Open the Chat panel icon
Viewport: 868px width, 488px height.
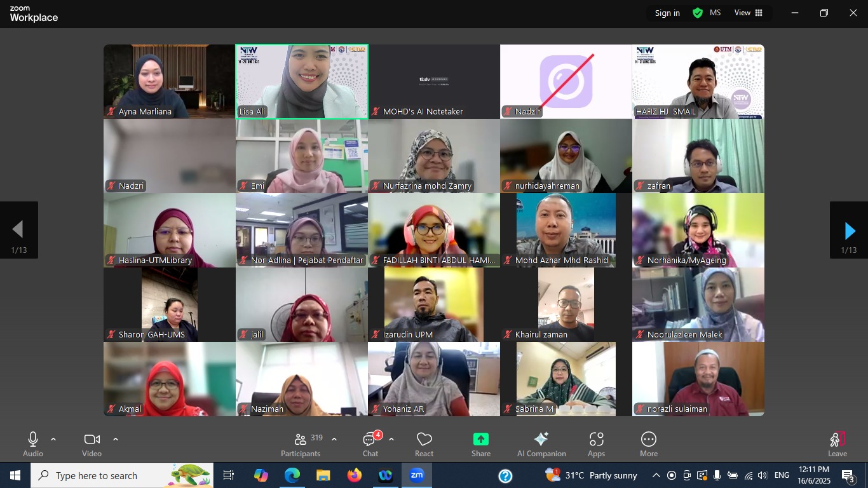[x=370, y=439]
